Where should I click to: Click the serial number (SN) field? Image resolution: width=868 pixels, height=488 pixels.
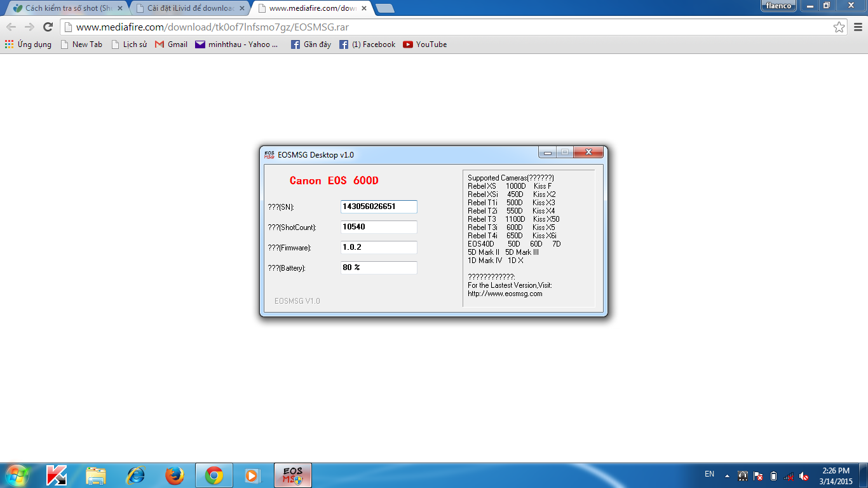(x=379, y=207)
